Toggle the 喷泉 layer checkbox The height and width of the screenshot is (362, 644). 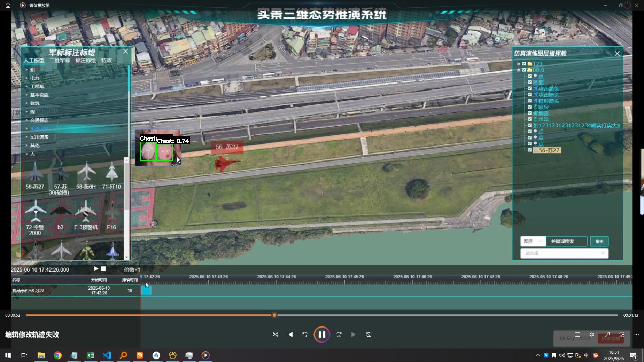click(530, 107)
